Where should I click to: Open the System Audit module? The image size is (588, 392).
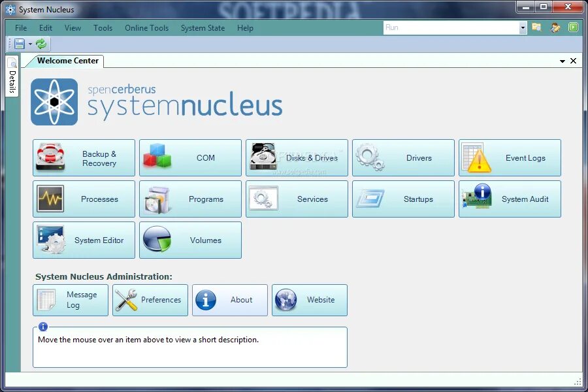(510, 199)
